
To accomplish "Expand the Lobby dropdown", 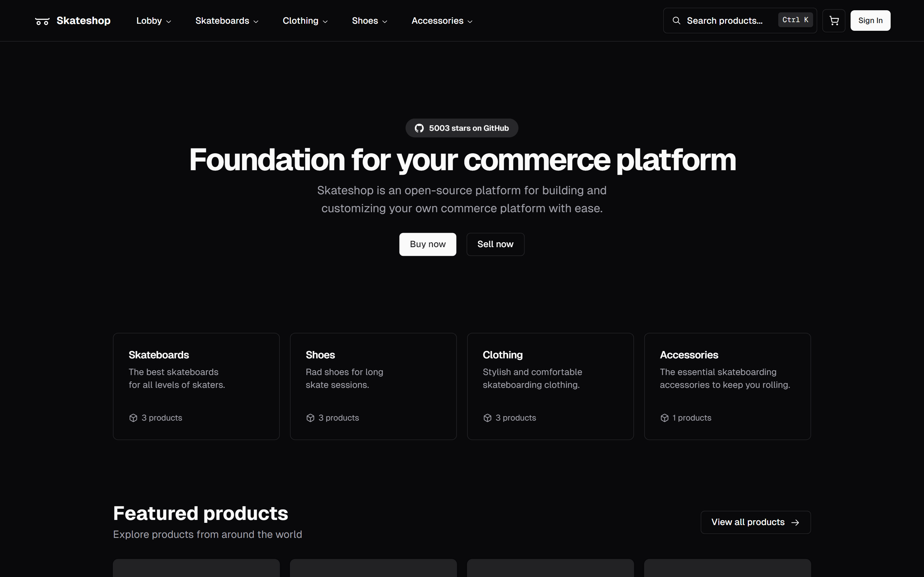I will 153,21.
